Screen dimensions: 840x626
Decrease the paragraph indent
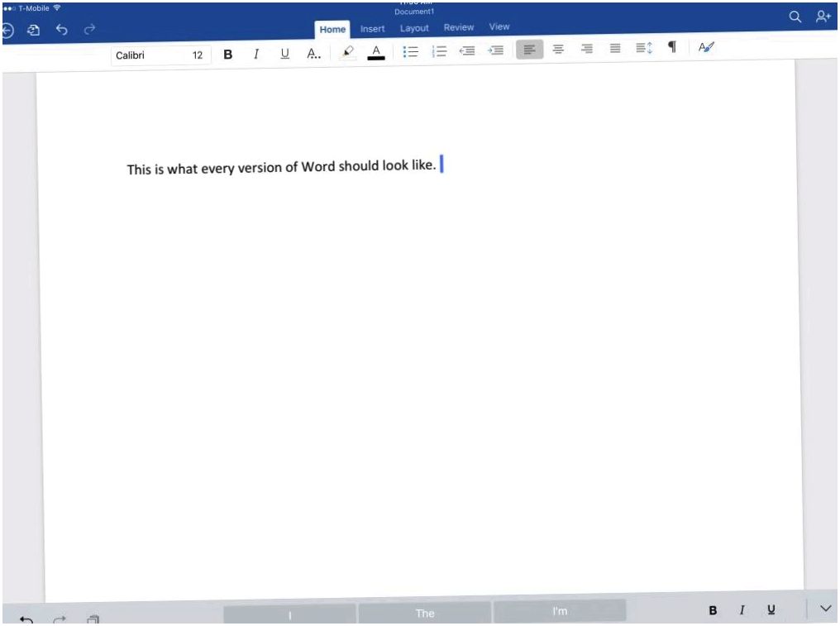tap(467, 50)
